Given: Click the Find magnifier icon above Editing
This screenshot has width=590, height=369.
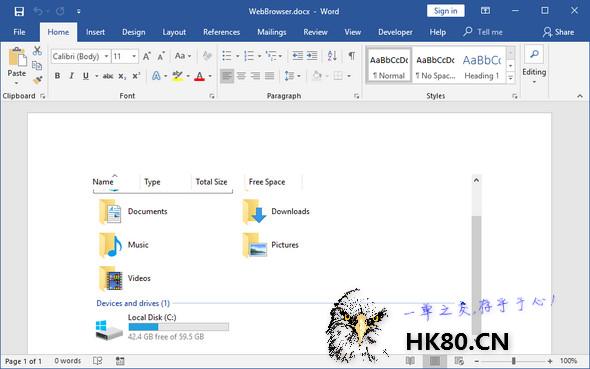Looking at the screenshot, I should coord(534,55).
